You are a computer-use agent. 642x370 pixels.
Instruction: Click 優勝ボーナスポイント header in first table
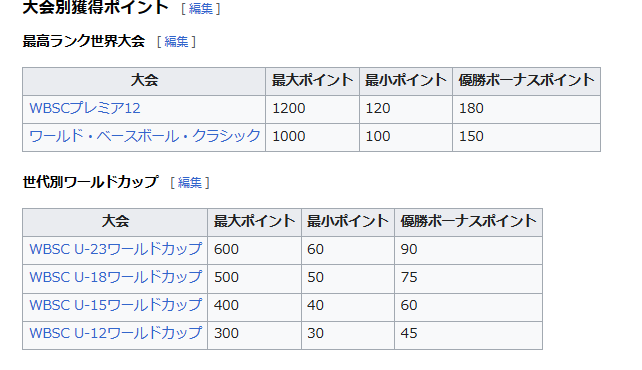coord(527,81)
